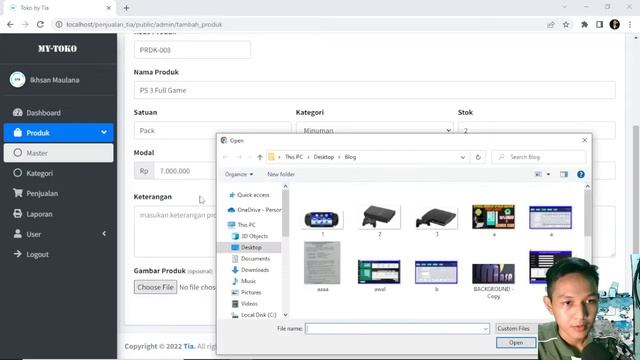Image resolution: width=640 pixels, height=360 pixels.
Task: Focus the Nama Produk input field
Action: pos(374,90)
